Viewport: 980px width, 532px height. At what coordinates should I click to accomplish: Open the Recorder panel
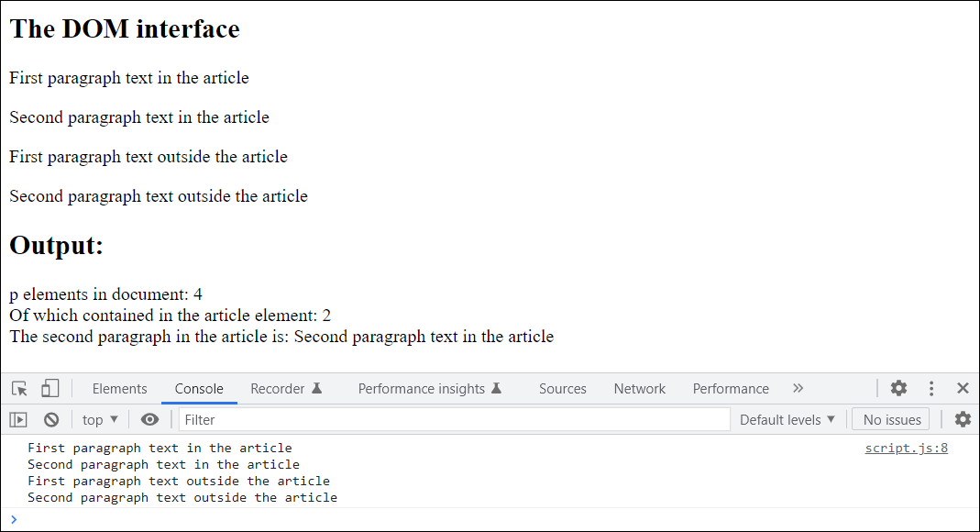pyautogui.click(x=279, y=388)
